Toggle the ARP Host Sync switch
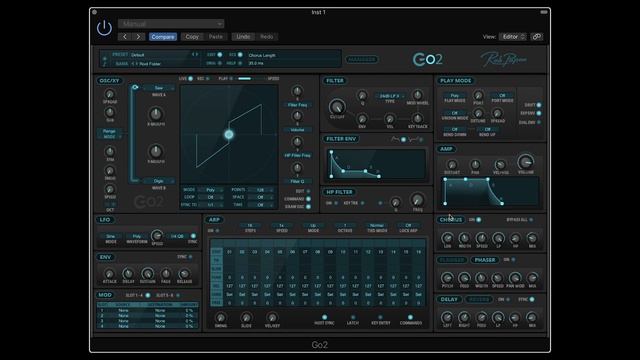Image resolution: width=640 pixels, height=360 pixels. [324, 317]
